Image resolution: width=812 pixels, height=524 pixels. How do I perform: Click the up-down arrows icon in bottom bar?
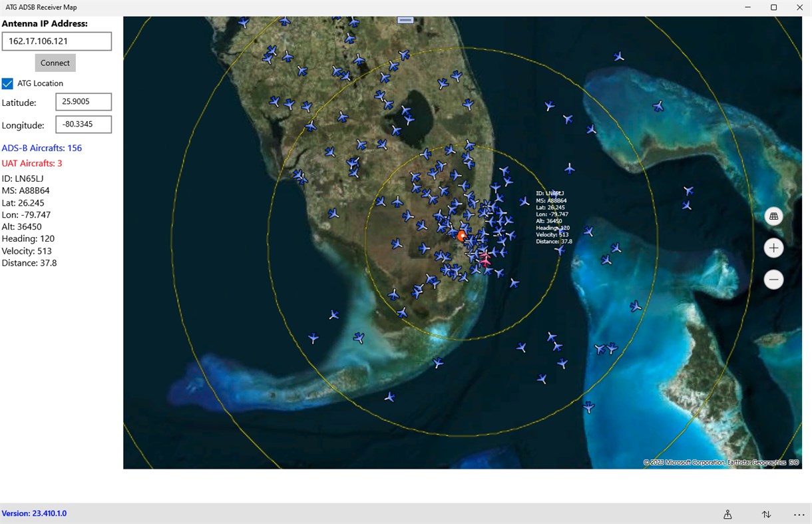pos(766,513)
